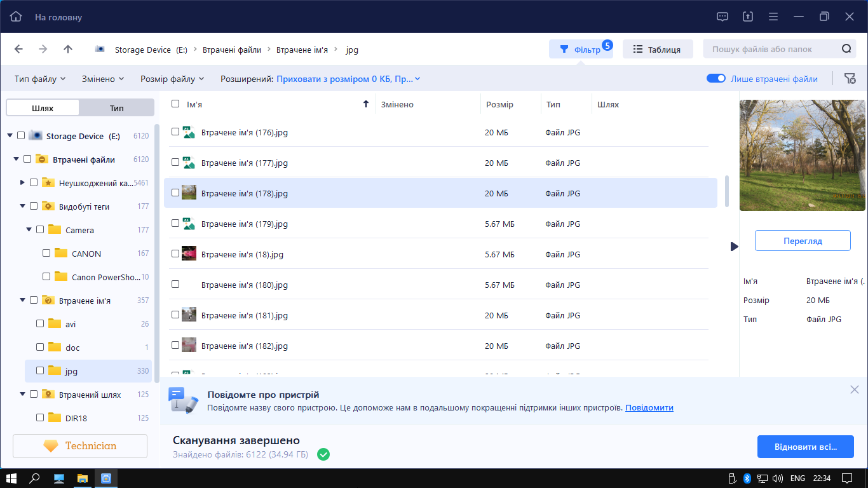868x488 pixels.
Task: Switch to the 'Тип' tab
Action: click(x=117, y=108)
